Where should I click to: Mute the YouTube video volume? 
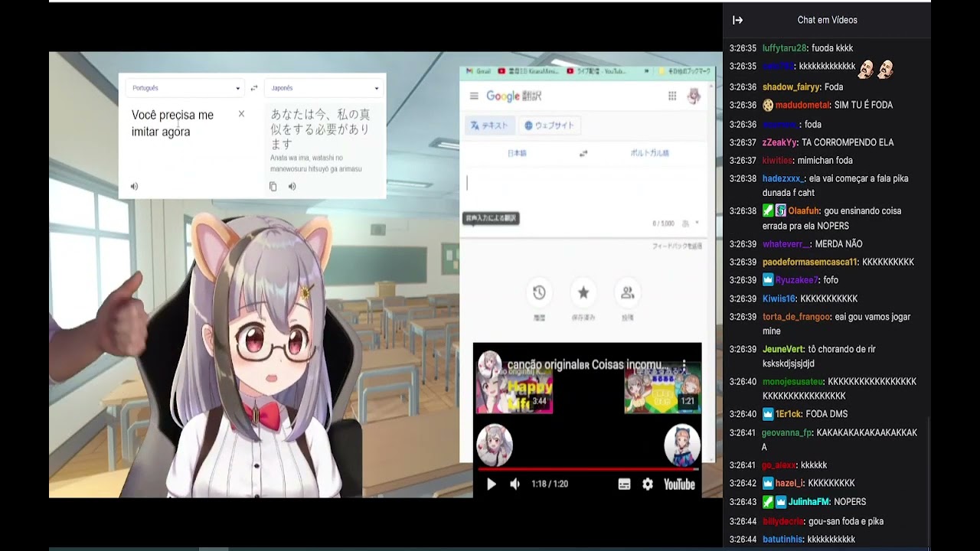click(514, 484)
